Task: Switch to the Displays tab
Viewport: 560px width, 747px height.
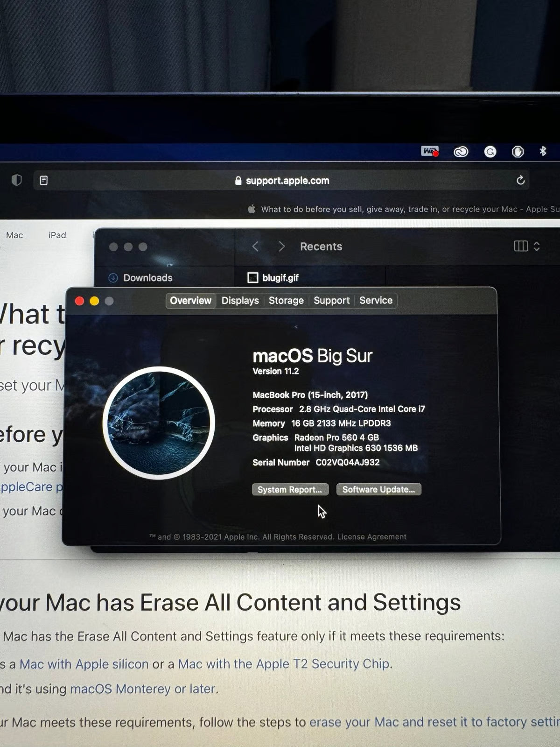Action: [x=240, y=300]
